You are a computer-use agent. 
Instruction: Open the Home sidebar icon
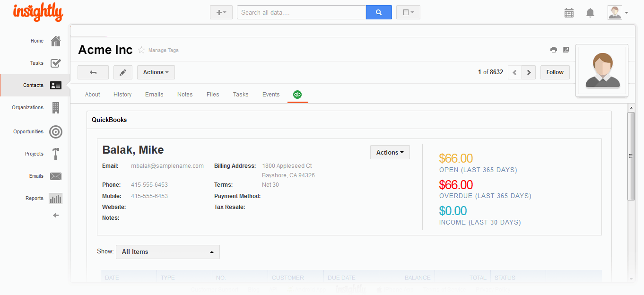click(56, 41)
